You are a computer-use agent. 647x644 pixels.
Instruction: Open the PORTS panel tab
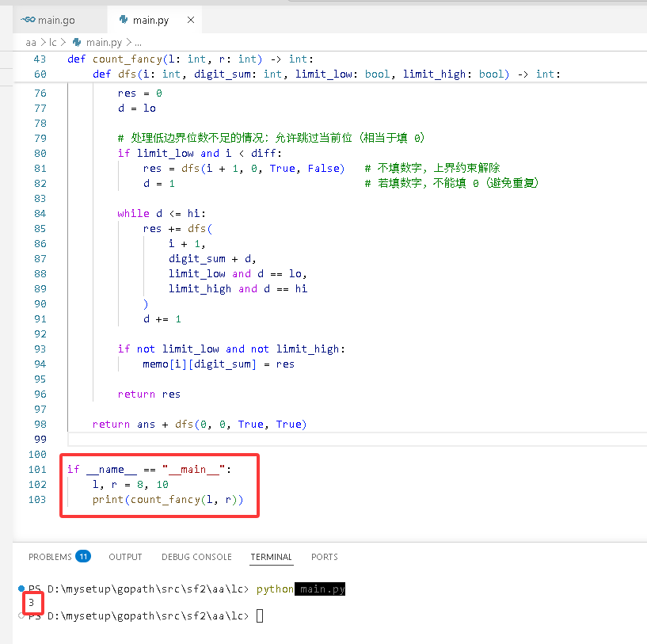tap(325, 557)
